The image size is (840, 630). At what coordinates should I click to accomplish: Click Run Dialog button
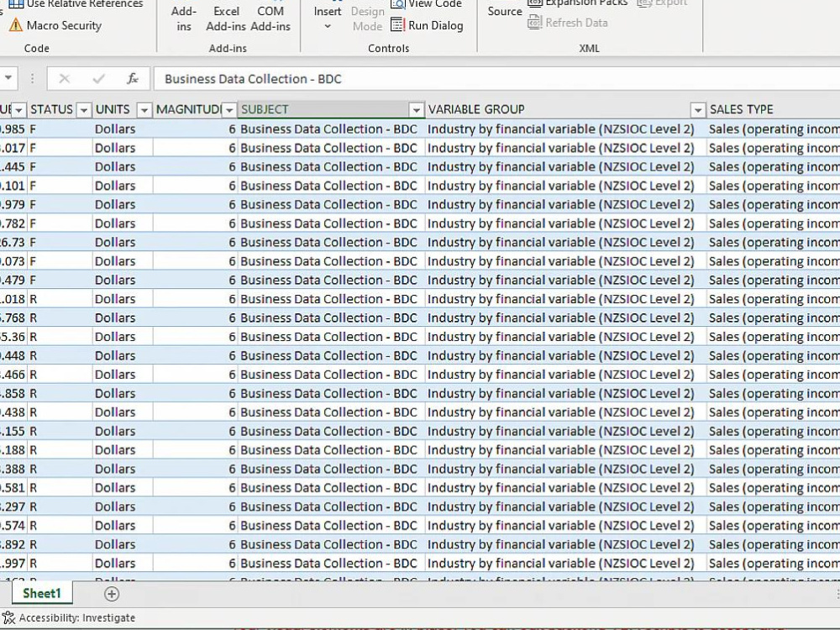pyautogui.click(x=427, y=25)
